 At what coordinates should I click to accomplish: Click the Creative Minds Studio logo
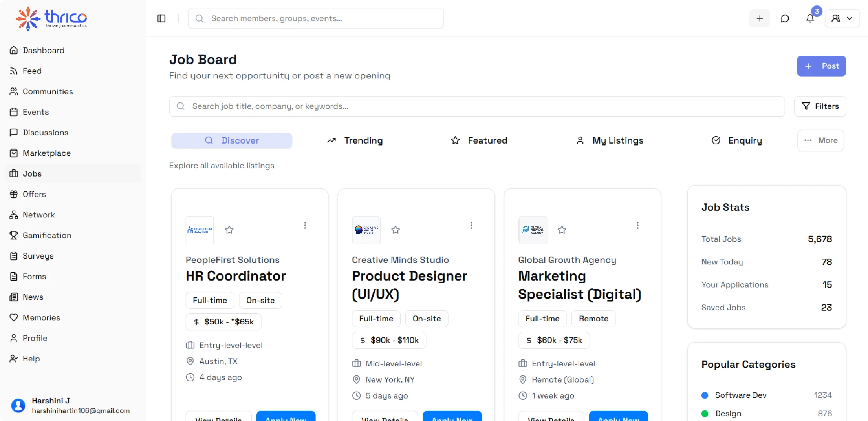tap(366, 230)
